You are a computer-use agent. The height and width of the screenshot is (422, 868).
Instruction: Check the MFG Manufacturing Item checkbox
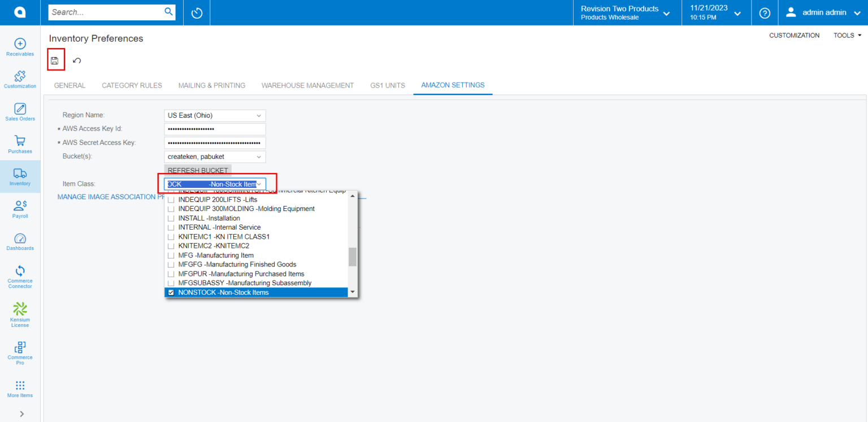click(x=171, y=256)
